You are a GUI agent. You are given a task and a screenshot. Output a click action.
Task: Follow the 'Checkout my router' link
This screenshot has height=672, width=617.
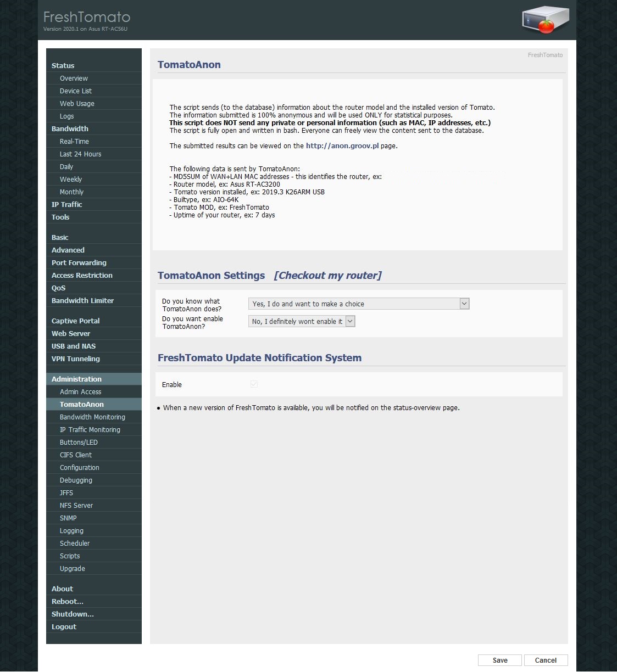328,276
